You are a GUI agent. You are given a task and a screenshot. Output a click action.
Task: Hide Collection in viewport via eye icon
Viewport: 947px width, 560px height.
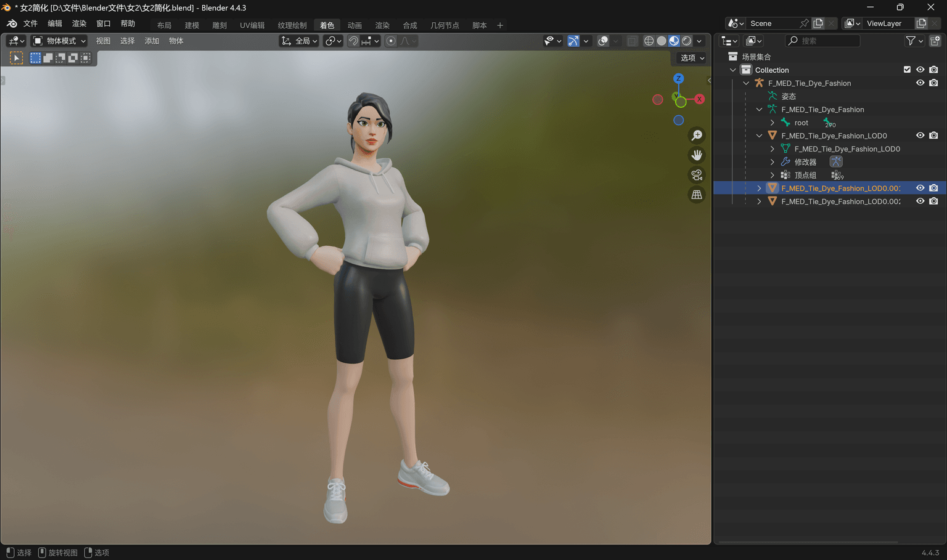(920, 70)
